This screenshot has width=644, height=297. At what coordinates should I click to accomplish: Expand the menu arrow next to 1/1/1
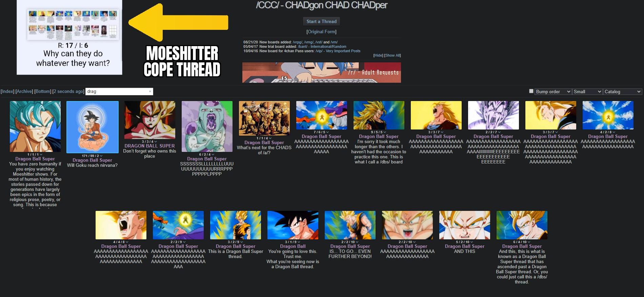(42, 155)
